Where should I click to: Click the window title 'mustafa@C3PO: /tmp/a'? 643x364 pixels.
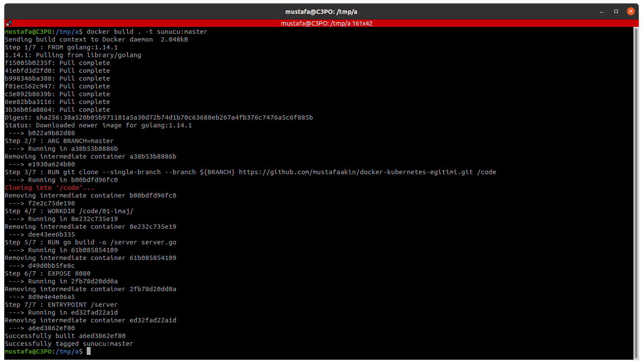click(321, 12)
